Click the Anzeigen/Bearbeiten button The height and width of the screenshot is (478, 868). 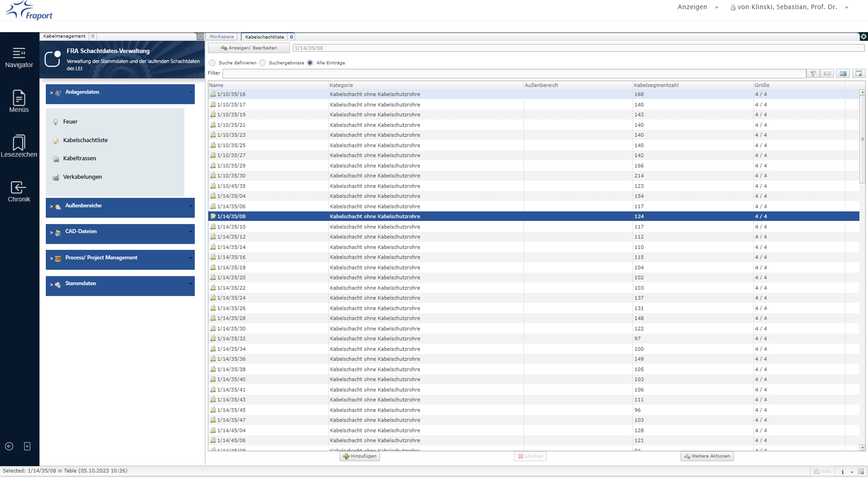[x=248, y=47]
